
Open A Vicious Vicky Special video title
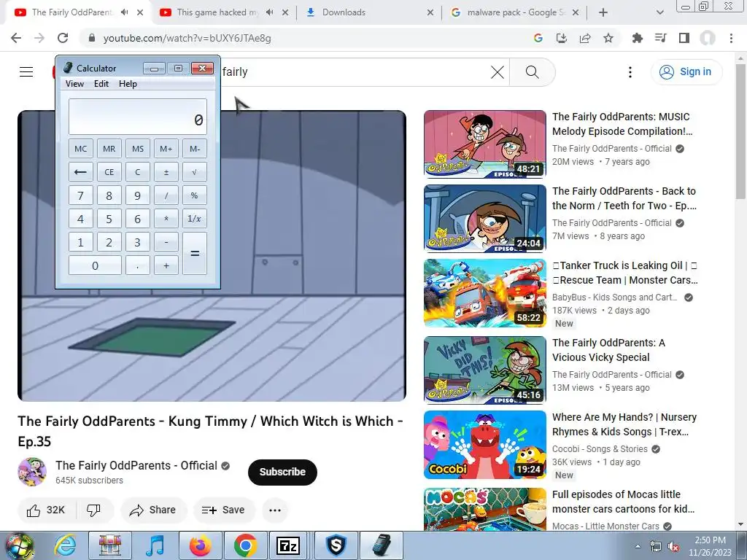(x=608, y=350)
